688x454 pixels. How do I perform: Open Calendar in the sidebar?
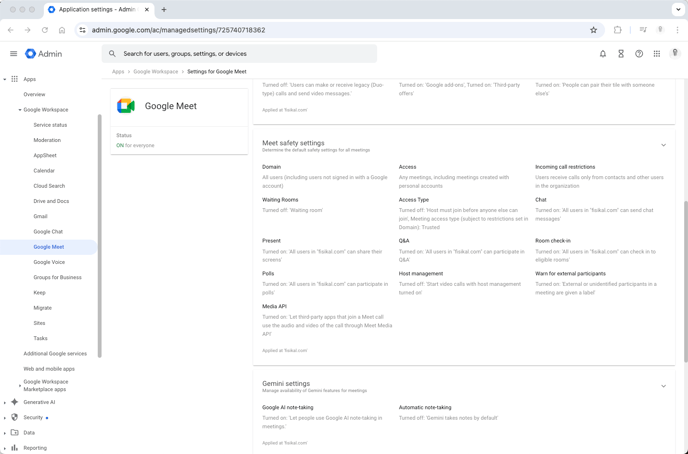pos(44,171)
